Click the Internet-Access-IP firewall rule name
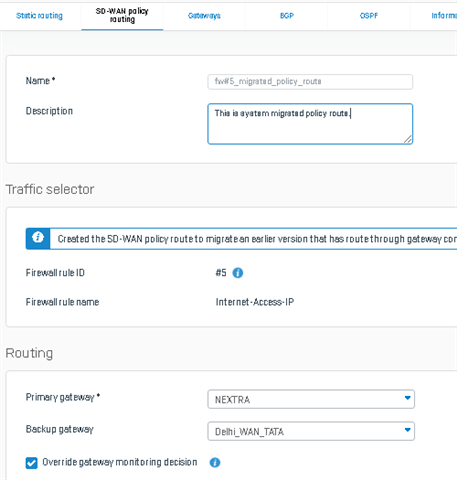Screen dimensions: 457x480 click(255, 302)
